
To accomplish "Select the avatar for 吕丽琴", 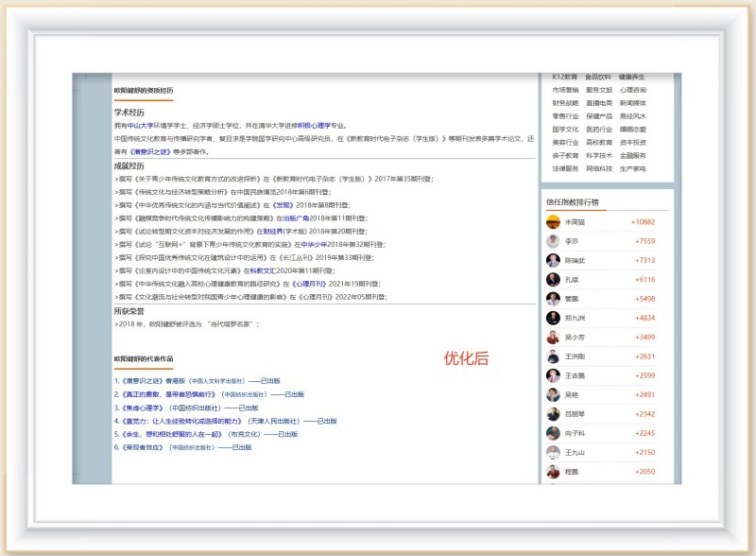I will tap(553, 414).
